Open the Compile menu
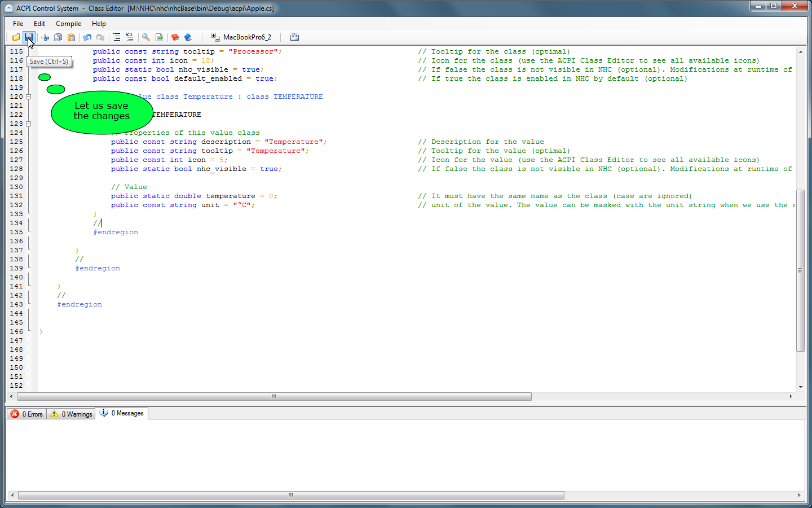Viewport: 812px width, 508px height. [x=68, y=24]
